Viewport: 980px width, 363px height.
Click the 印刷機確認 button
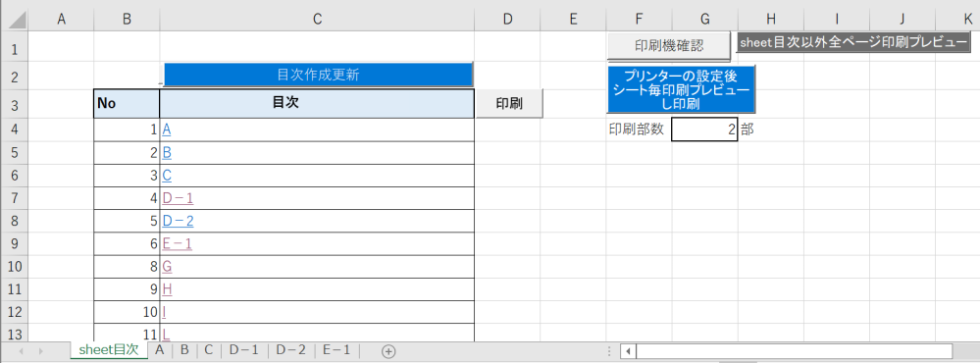[x=669, y=45]
